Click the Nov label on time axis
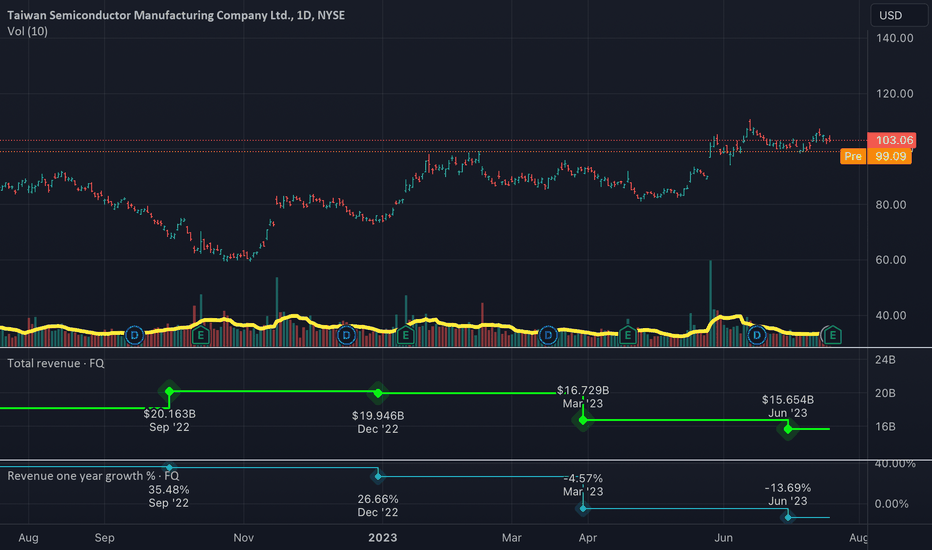This screenshot has height=550, width=932. (x=244, y=538)
